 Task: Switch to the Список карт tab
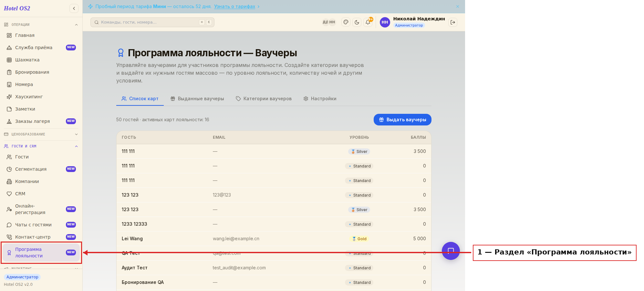coord(140,99)
